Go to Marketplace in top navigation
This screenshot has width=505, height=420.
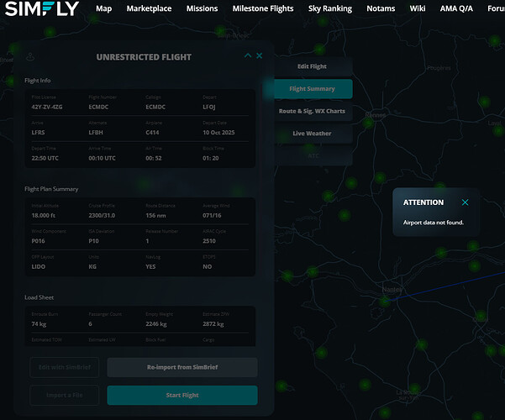click(x=150, y=8)
